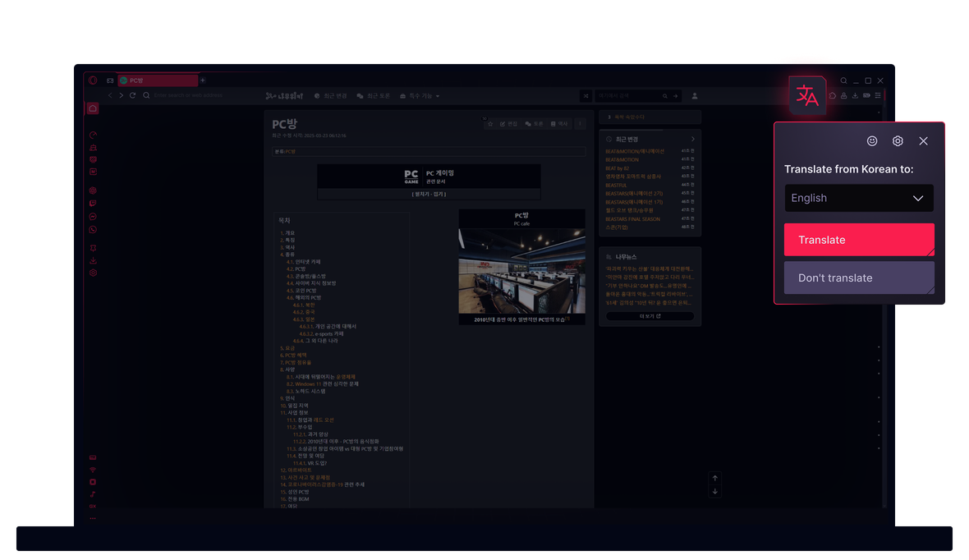Click the scroll-to-top arrow button
Viewport: 969px width, 560px height.
coord(714,478)
